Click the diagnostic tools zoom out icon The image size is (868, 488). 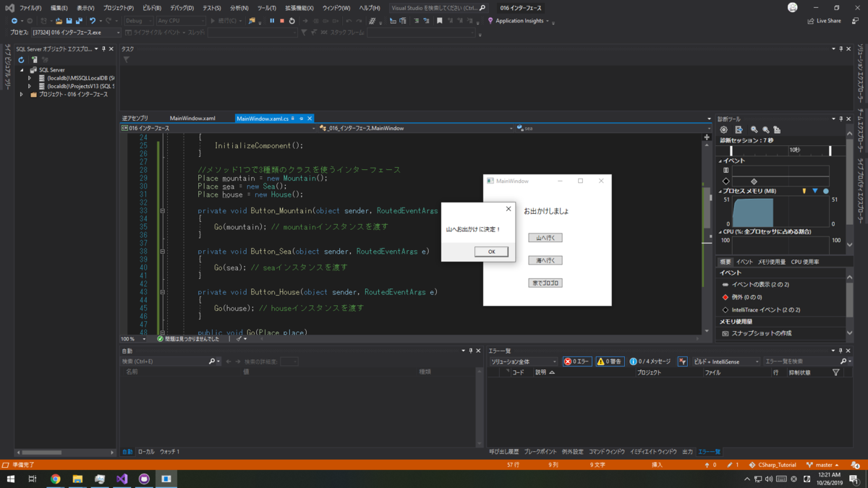[x=765, y=129]
